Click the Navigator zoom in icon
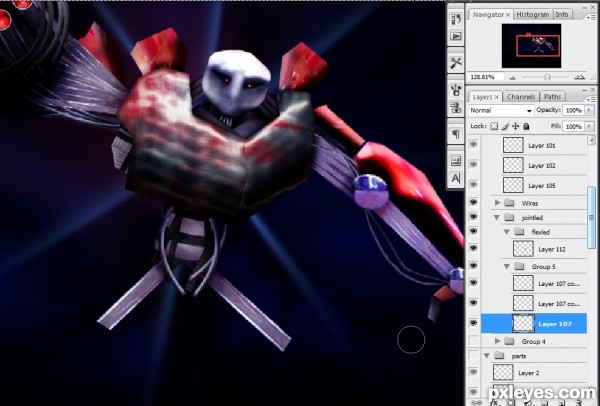Viewport: 600px width, 406px height. point(579,77)
